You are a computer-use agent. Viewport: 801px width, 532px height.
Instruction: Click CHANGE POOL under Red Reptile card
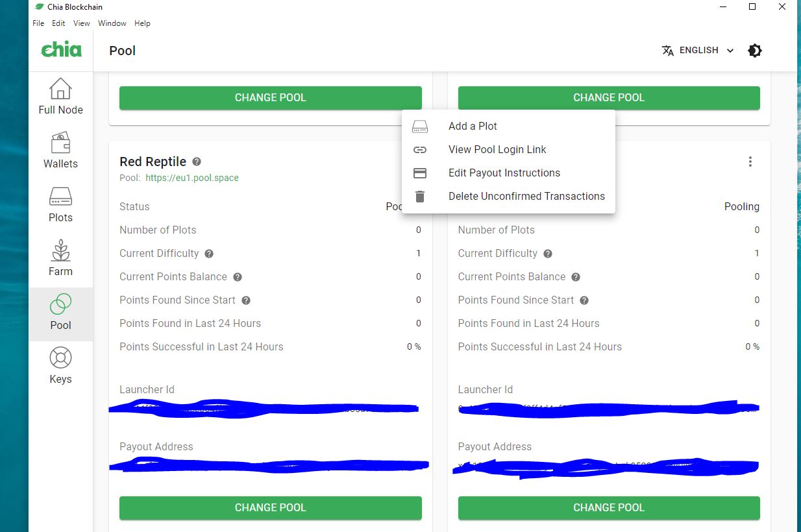271,508
